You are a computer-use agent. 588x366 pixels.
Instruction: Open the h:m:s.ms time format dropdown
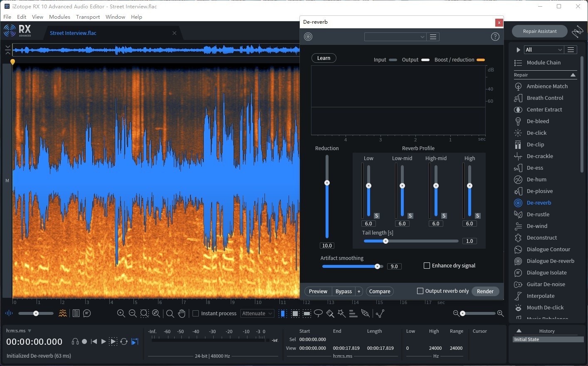[x=30, y=331]
